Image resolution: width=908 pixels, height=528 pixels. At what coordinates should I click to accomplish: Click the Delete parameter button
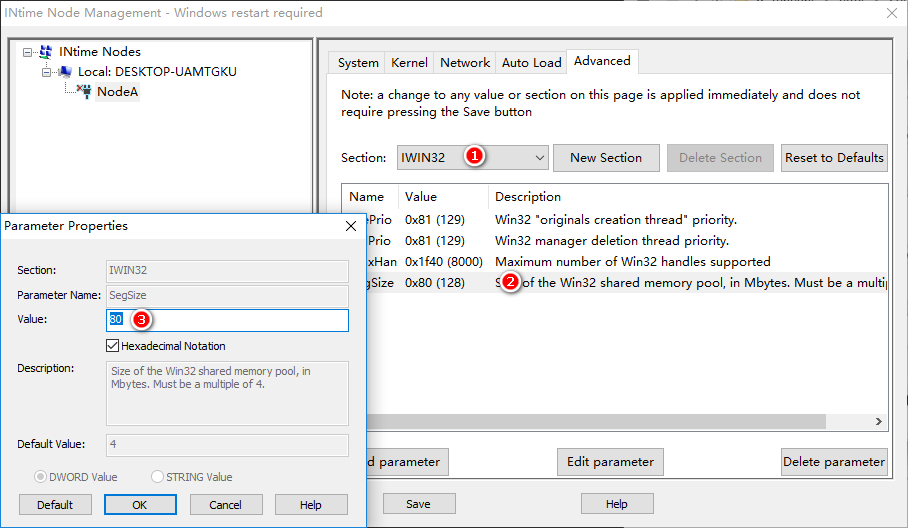834,462
